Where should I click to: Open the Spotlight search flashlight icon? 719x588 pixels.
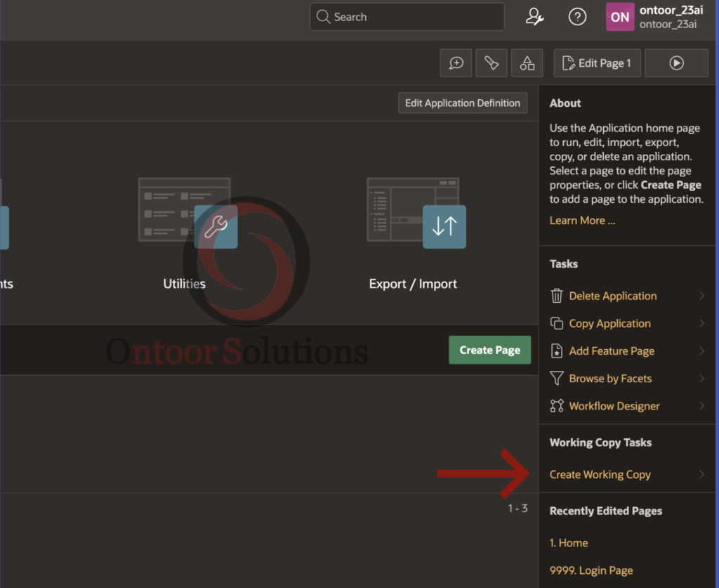tap(492, 63)
